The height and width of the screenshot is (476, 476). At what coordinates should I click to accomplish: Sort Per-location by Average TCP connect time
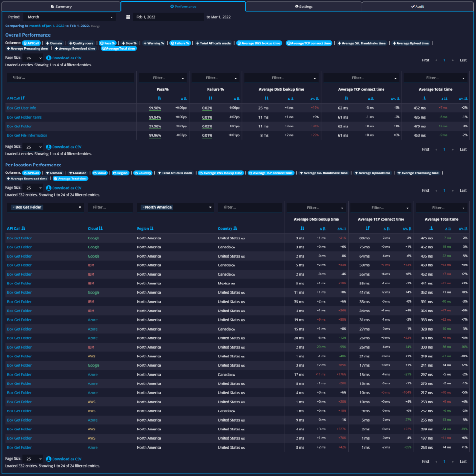click(368, 228)
